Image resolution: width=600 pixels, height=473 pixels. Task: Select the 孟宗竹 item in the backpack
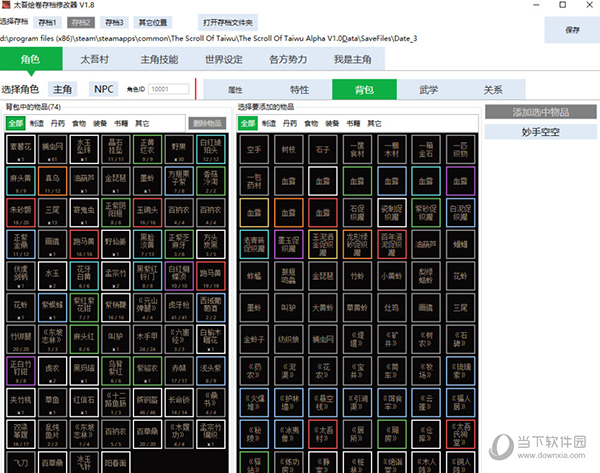point(116,276)
